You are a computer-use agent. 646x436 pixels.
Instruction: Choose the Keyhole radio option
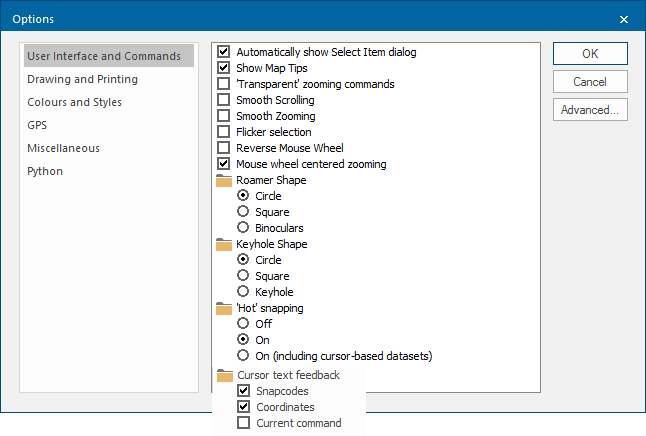(243, 291)
